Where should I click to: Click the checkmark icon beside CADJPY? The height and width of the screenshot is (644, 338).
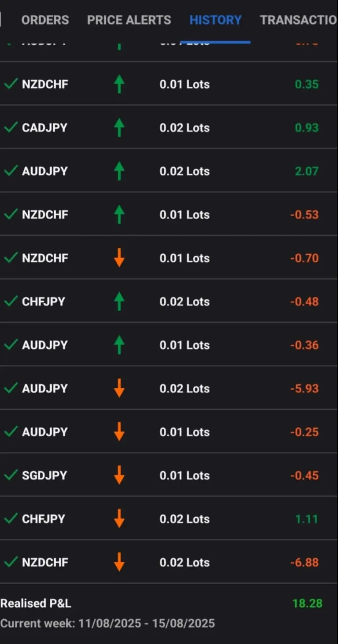click(11, 128)
